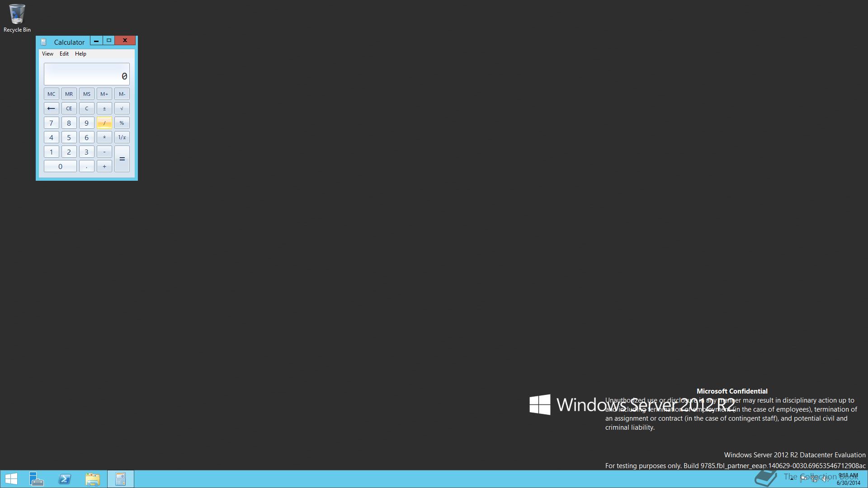Click the percent button
Image resolution: width=868 pixels, height=488 pixels.
click(122, 123)
